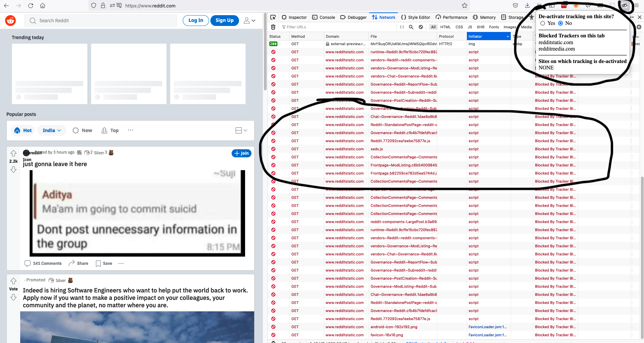The height and width of the screenshot is (343, 644).
Task: Select Yes to de-activate tracking
Action: pos(543,23)
